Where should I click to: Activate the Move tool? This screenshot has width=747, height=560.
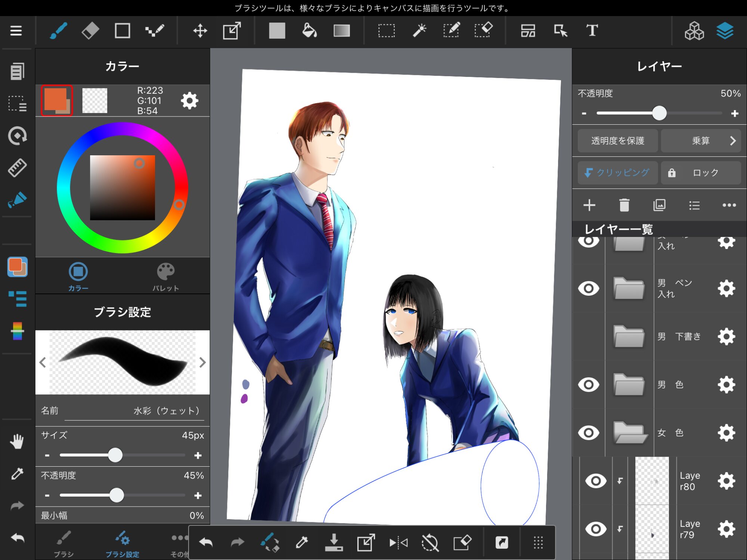point(200,31)
